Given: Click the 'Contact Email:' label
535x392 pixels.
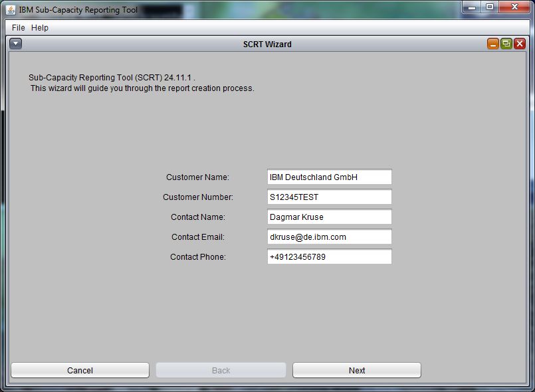Looking at the screenshot, I should (x=198, y=237).
